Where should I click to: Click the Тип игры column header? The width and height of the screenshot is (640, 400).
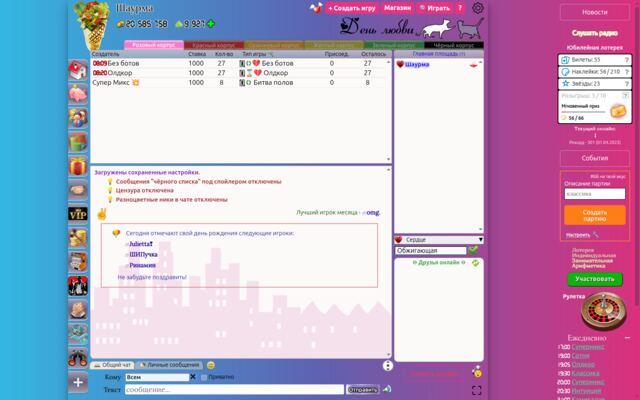tap(258, 54)
